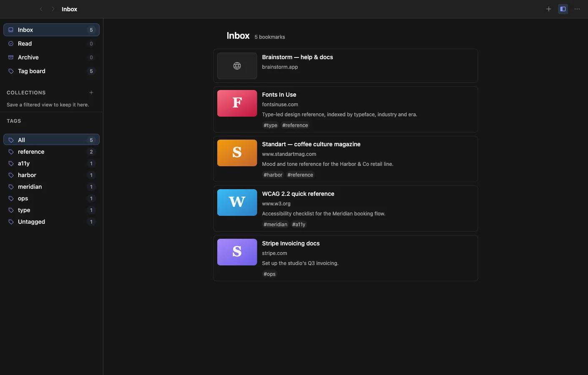Click the #a11y tag on WCAG

299,225
